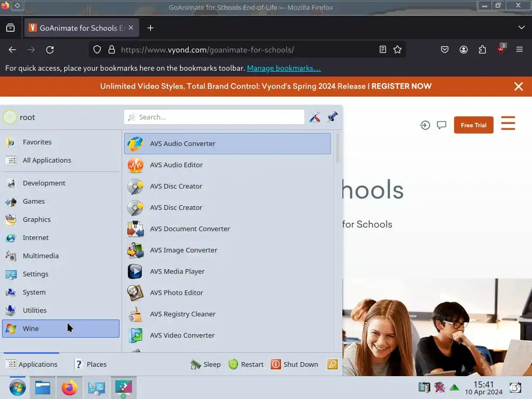Show All Applications category
Screen dimensions: 532x399
coord(61,160)
